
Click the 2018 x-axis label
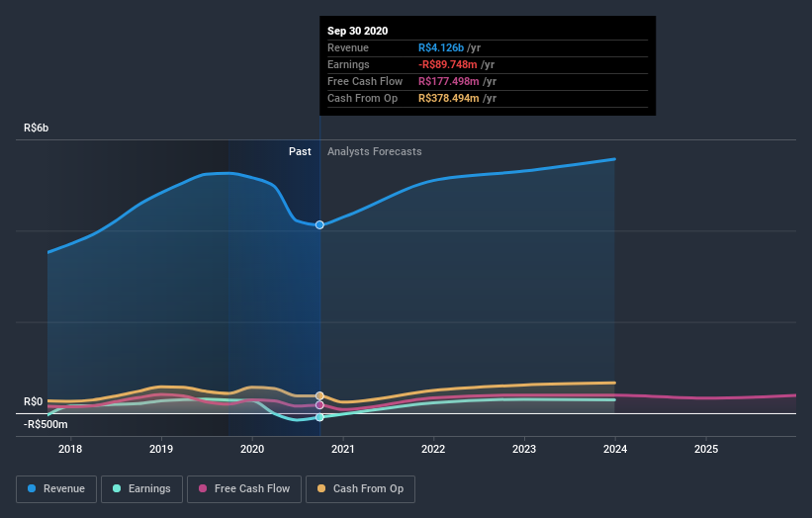[x=70, y=449]
